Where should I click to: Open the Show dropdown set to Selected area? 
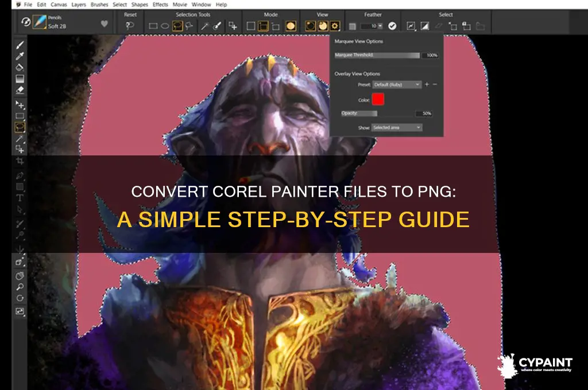397,128
